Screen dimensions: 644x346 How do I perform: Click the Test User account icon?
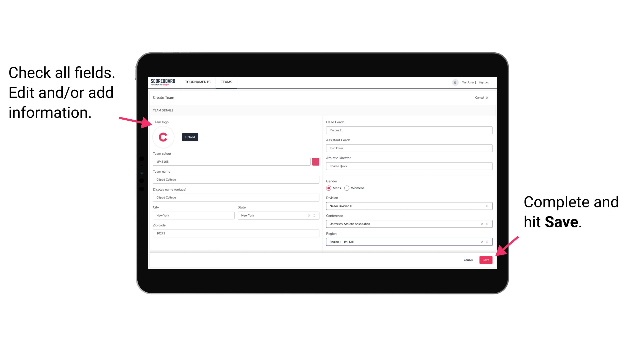coord(454,82)
